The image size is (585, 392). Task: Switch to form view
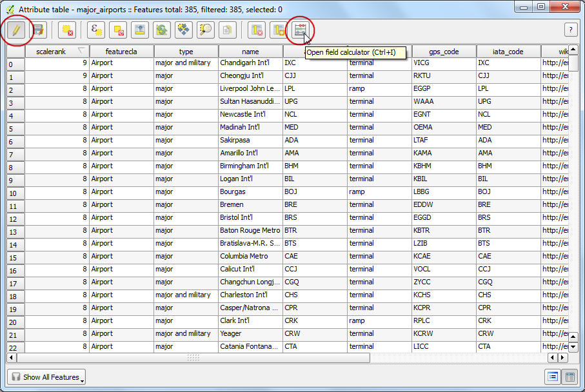[553, 377]
